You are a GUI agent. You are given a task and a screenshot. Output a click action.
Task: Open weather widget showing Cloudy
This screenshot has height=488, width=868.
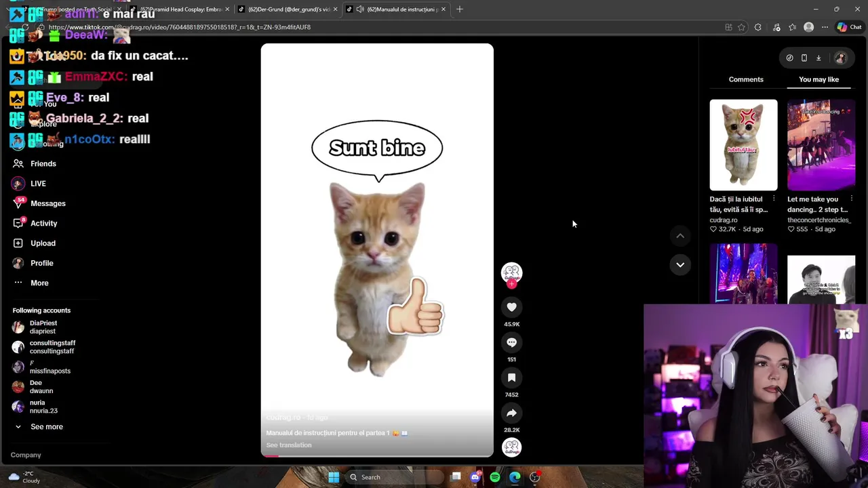[x=24, y=477]
